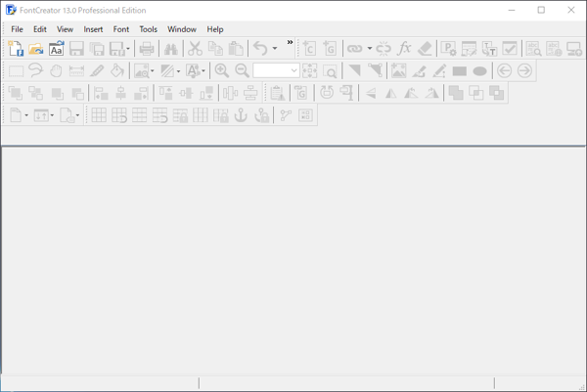Click the eraser icon in top toolbar
The image size is (587, 392).
tap(425, 49)
